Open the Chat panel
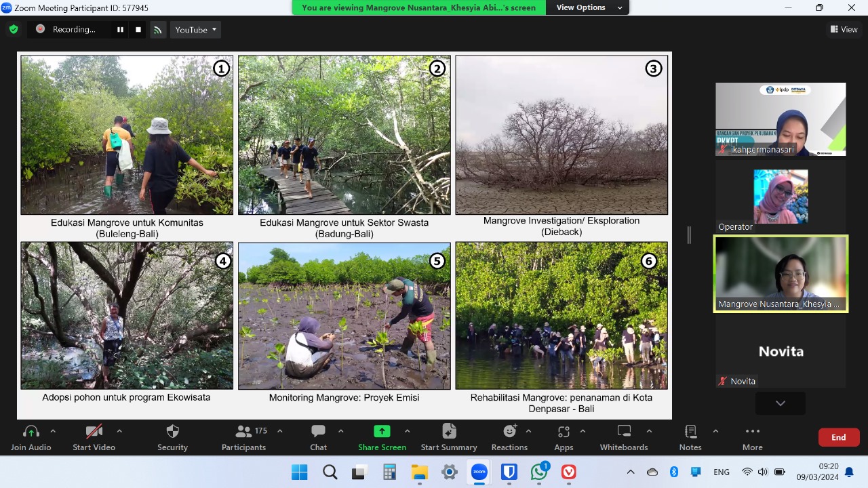 pyautogui.click(x=318, y=437)
